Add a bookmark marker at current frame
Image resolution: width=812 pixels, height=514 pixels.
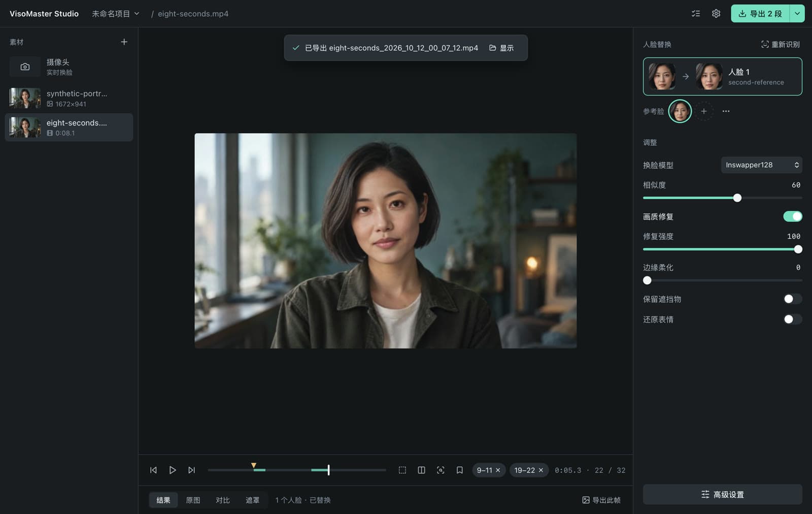pos(459,470)
